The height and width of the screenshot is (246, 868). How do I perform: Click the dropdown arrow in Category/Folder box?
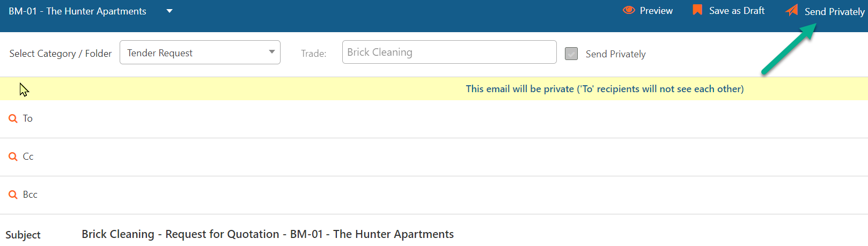272,52
